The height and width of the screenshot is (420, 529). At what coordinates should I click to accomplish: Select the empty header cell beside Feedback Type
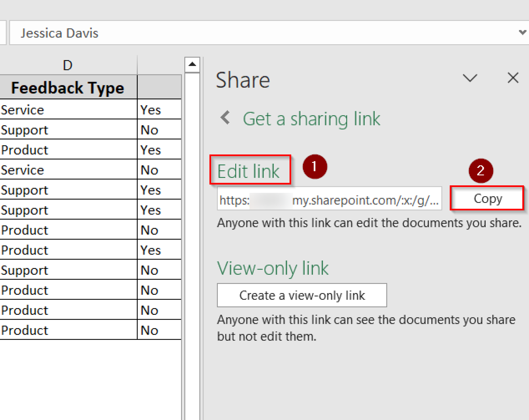159,88
